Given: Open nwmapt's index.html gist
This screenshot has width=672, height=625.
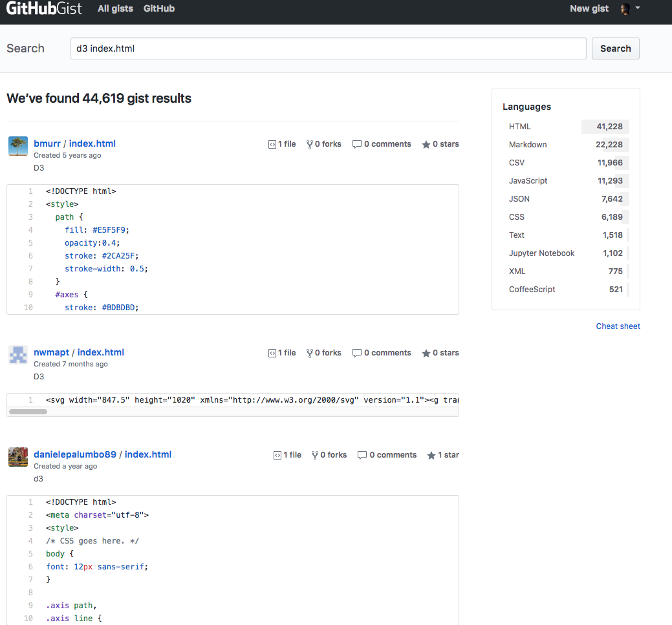Looking at the screenshot, I should [101, 352].
